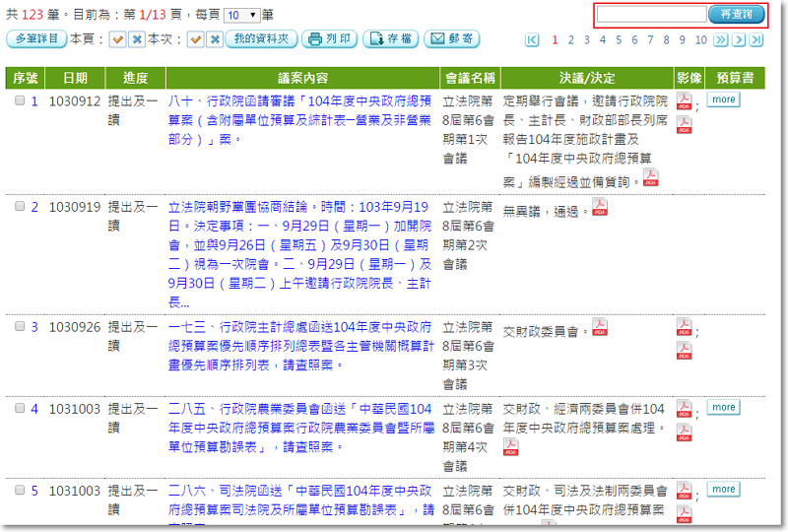Open the PDF icon after 交財政委員會
This screenshot has width=788, height=532.
click(x=600, y=328)
